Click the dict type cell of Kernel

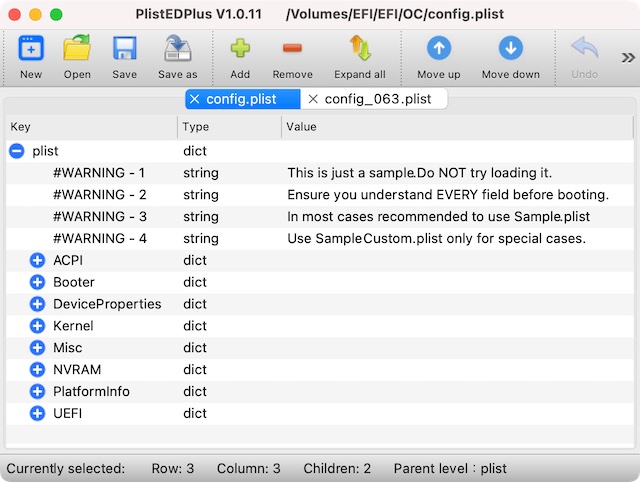click(x=195, y=326)
